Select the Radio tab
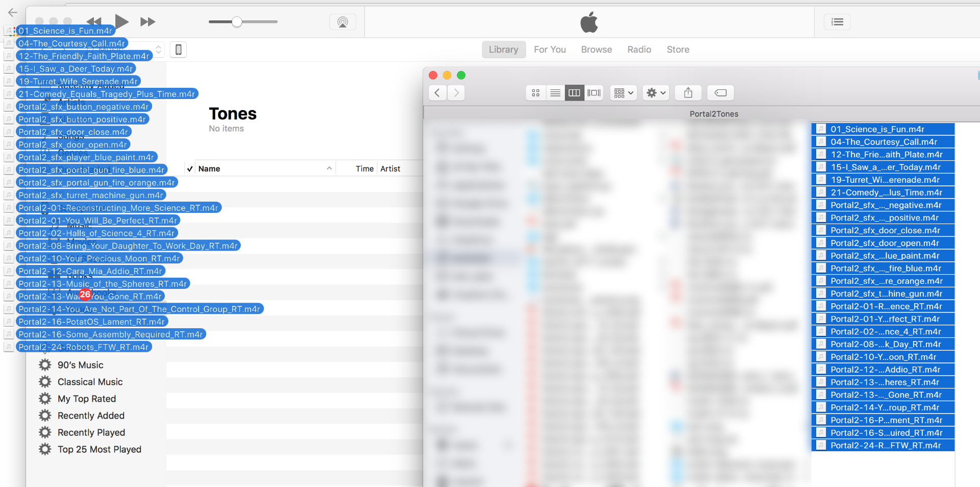 [639, 50]
